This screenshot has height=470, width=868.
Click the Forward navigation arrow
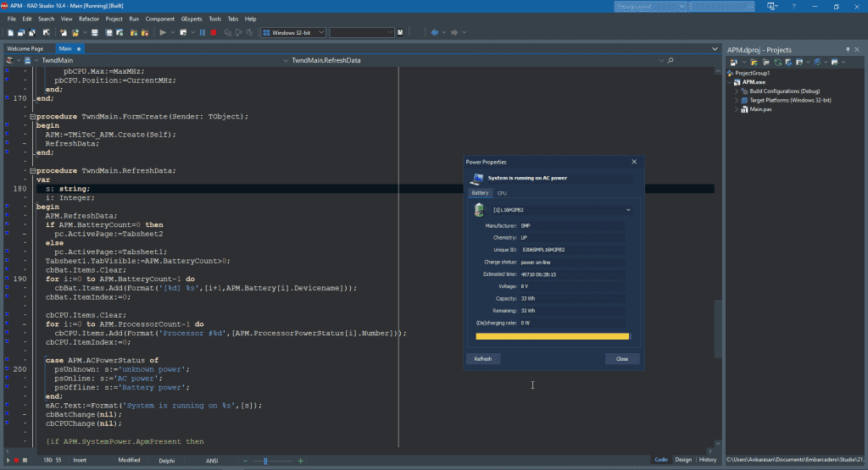pos(454,33)
